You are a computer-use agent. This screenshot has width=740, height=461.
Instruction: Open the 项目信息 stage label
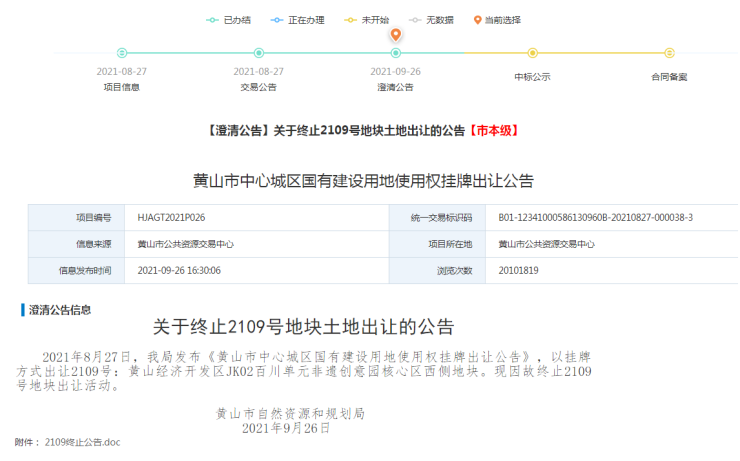click(x=122, y=87)
